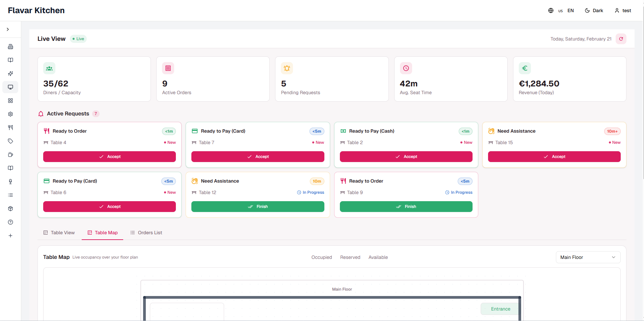Open the sparkles AI assistant sidebar icon
Viewport: 644px width, 321px height.
10,74
